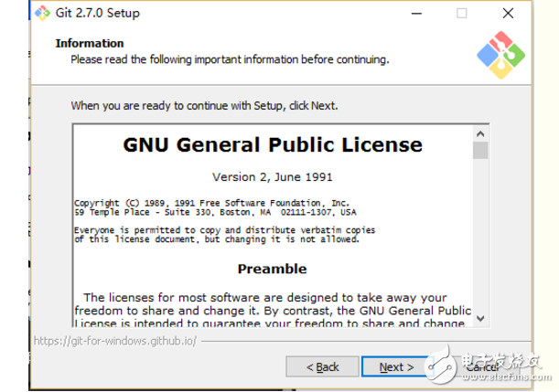Click the Copyright Free Software Foundation line

point(211,201)
